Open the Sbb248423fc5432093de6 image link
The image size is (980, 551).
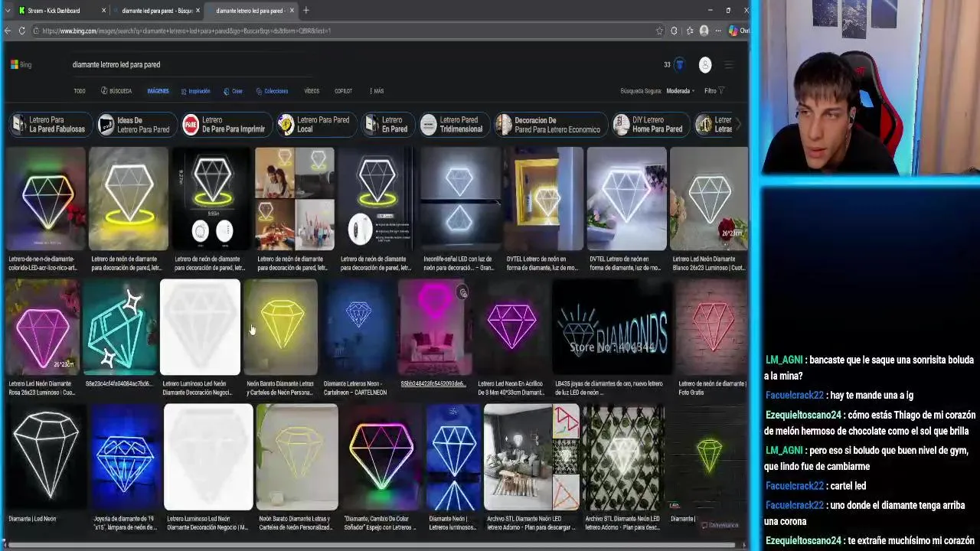click(433, 383)
